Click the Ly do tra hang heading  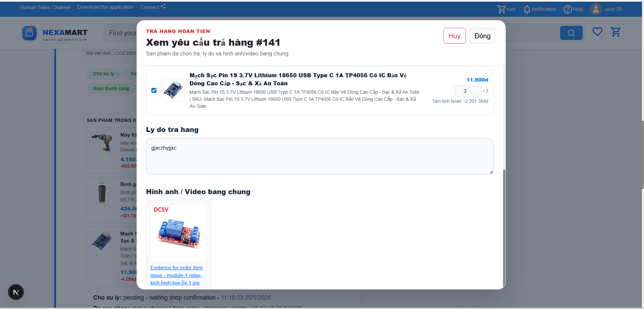point(172,130)
